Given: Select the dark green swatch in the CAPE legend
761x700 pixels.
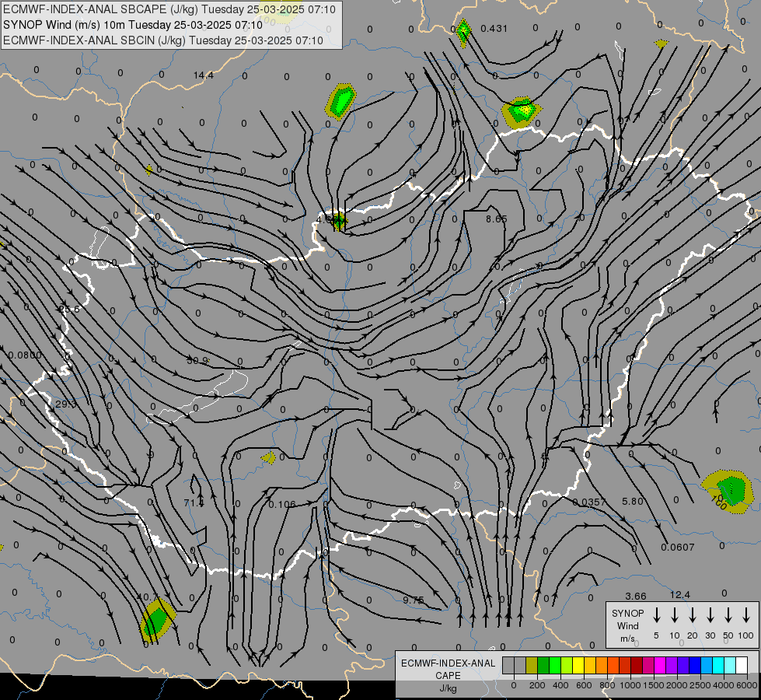Looking at the screenshot, I should (x=543, y=665).
